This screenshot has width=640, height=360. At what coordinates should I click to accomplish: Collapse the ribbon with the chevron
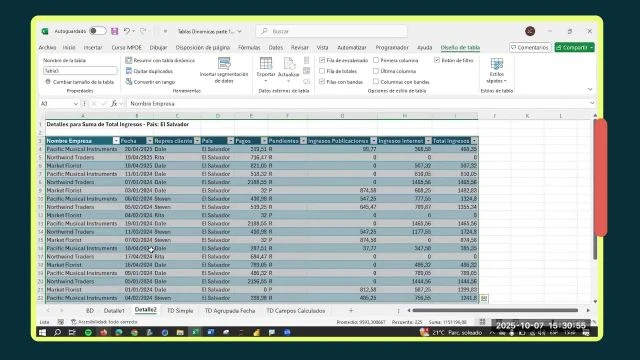(590, 89)
